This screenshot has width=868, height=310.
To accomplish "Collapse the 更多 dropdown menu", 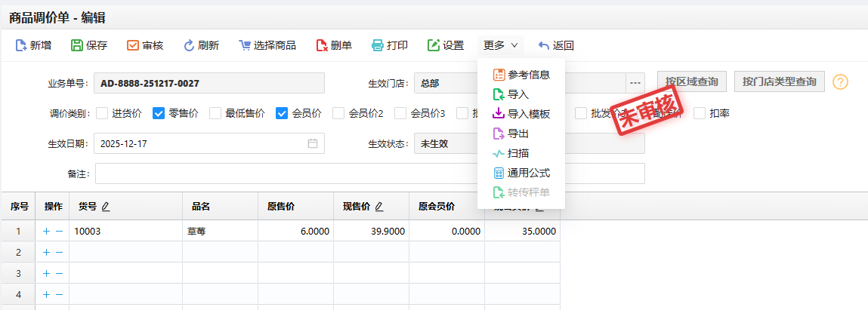I will pyautogui.click(x=501, y=45).
